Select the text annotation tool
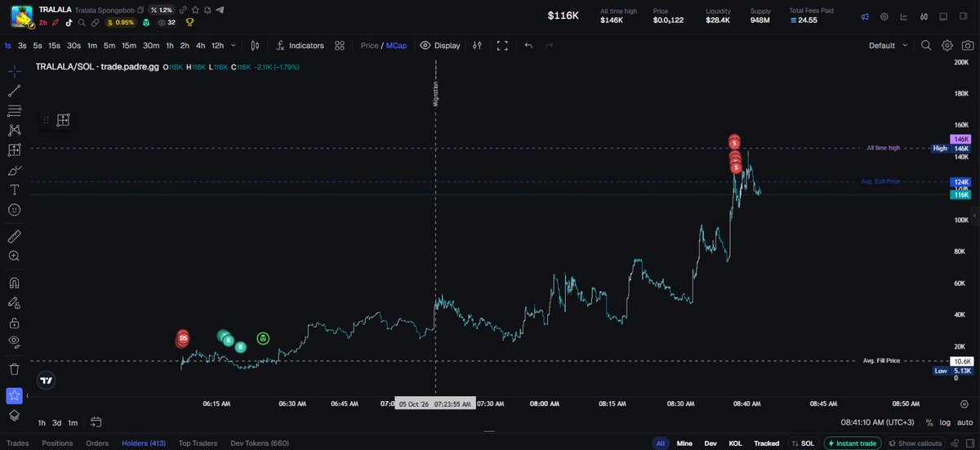 pos(14,189)
